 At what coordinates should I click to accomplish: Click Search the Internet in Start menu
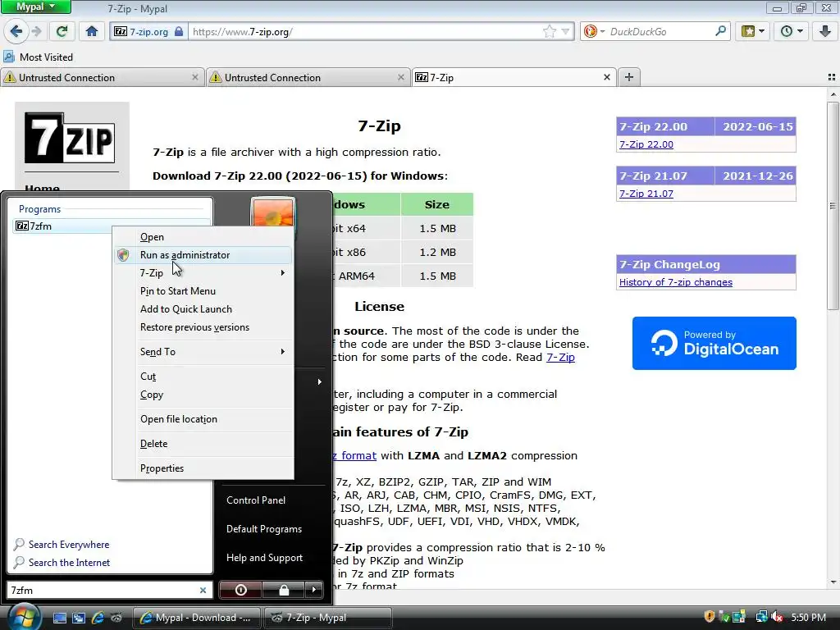[x=62, y=563]
